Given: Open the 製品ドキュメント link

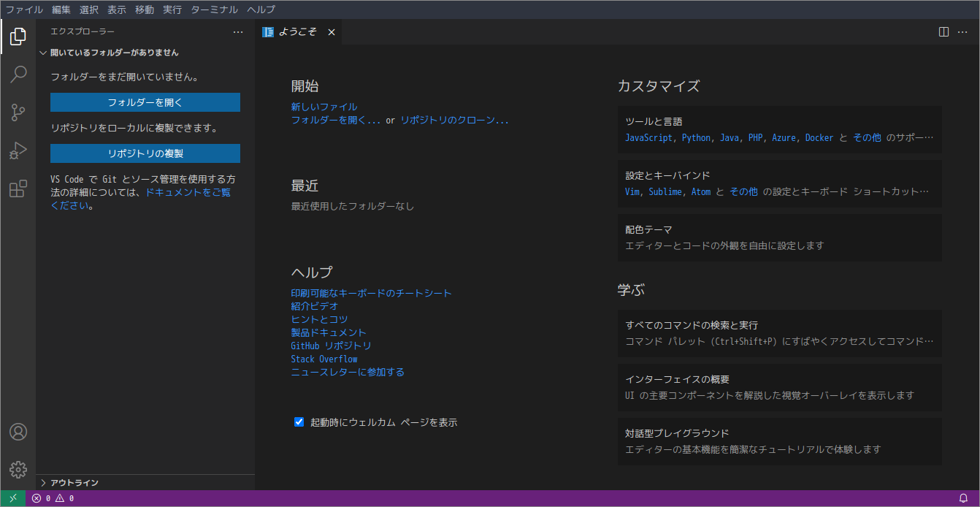Looking at the screenshot, I should pos(329,332).
